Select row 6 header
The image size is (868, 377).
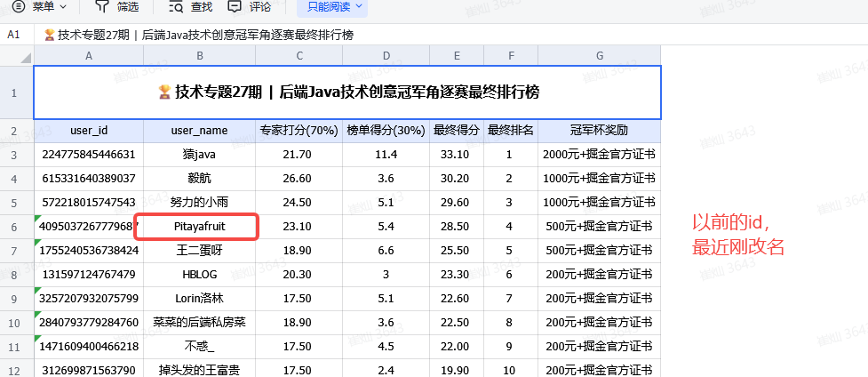click(x=17, y=227)
